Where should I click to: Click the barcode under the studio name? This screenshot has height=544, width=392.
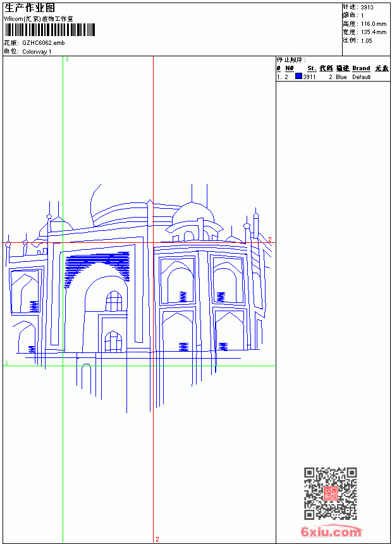pos(49,30)
